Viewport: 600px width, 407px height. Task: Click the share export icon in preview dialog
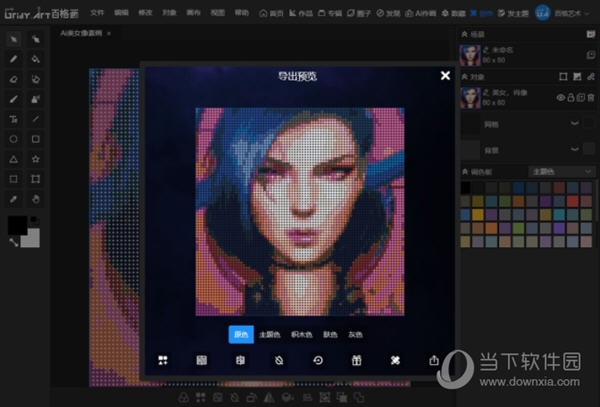click(x=434, y=360)
